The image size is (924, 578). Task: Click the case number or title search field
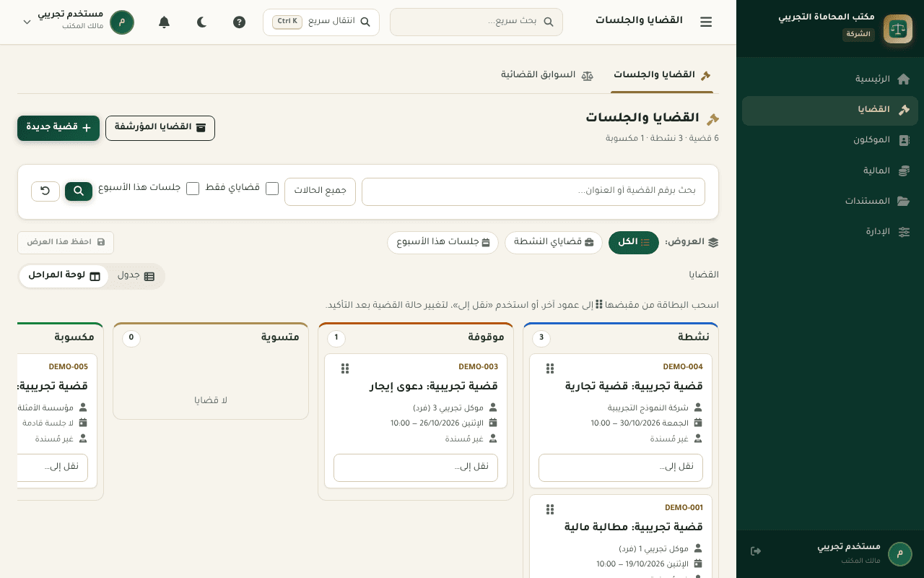point(533,191)
